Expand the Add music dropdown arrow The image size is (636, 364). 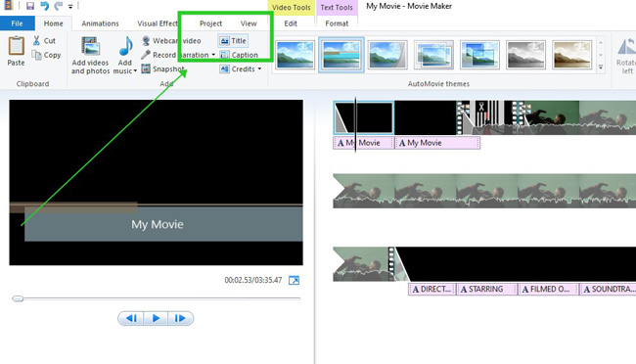tap(135, 71)
